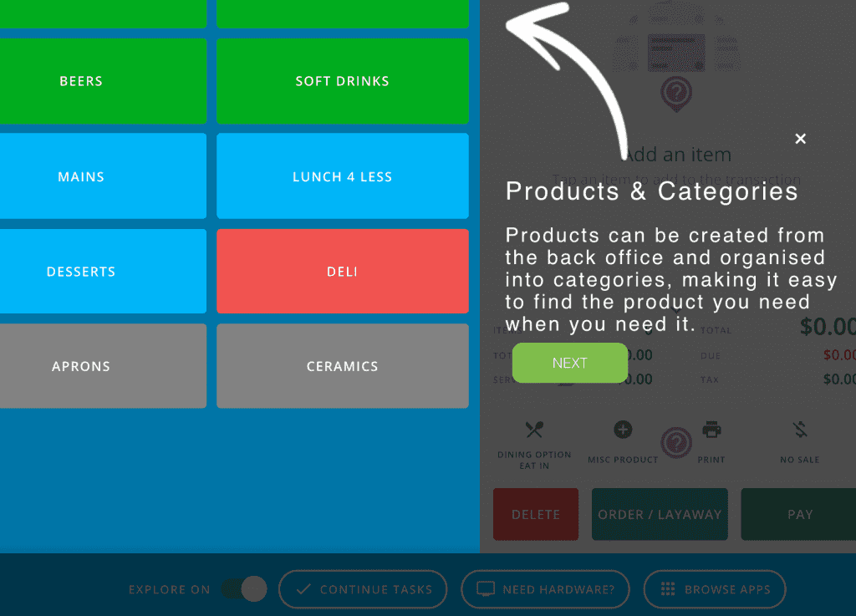Open the Soft Drinks category

pos(342,81)
